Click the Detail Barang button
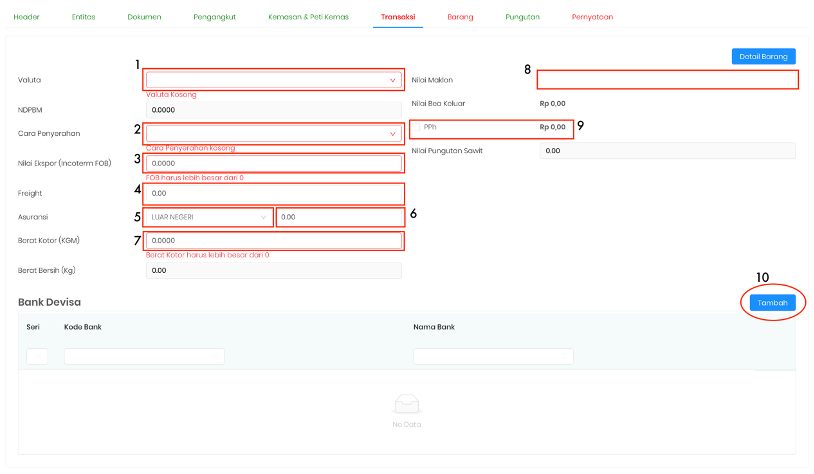 pos(763,57)
